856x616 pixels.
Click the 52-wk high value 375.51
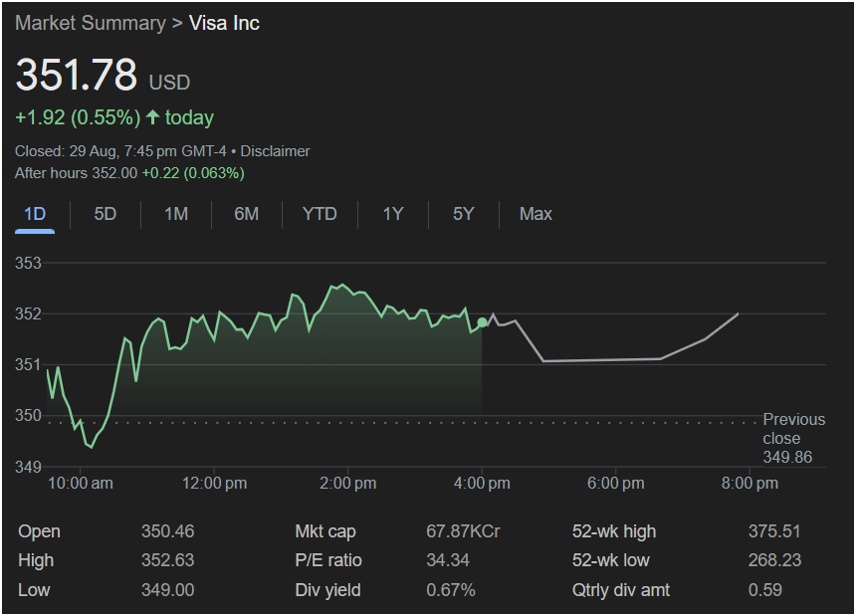[773, 531]
